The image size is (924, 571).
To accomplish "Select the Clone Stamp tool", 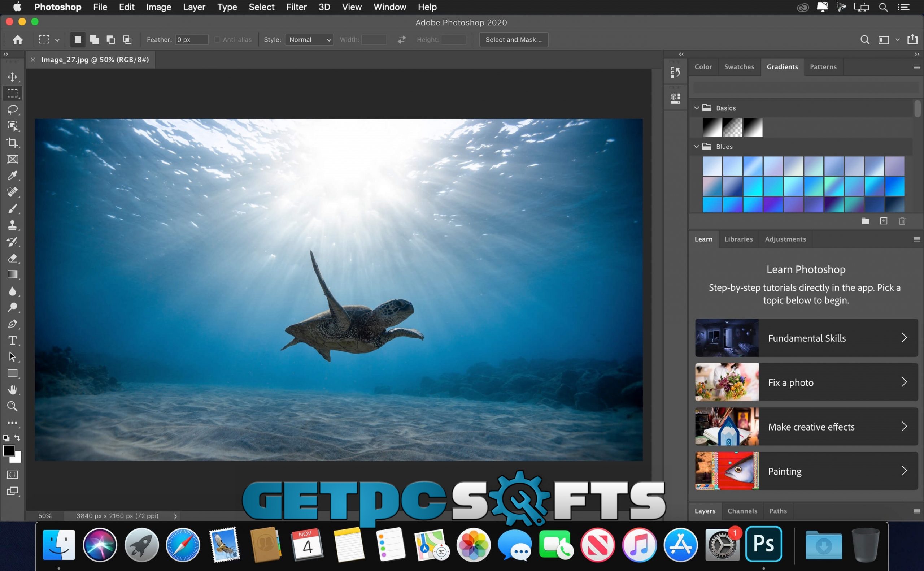I will tap(12, 225).
